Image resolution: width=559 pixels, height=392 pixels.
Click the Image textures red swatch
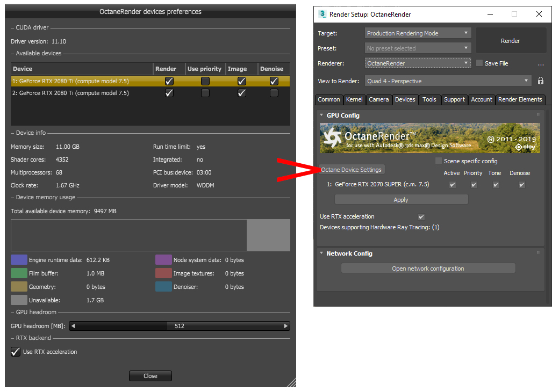tap(163, 273)
